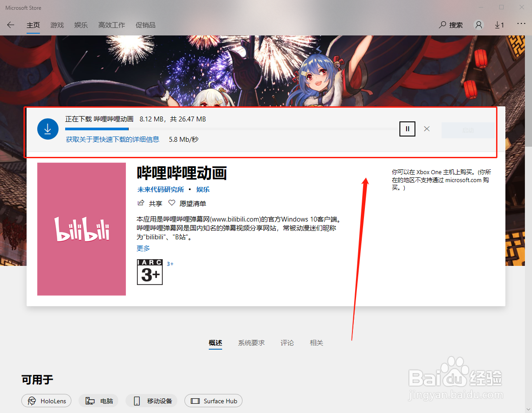This screenshot has height=413, width=532.
Task: Click the 哔哩哔哩动画 app title
Action: (182, 173)
